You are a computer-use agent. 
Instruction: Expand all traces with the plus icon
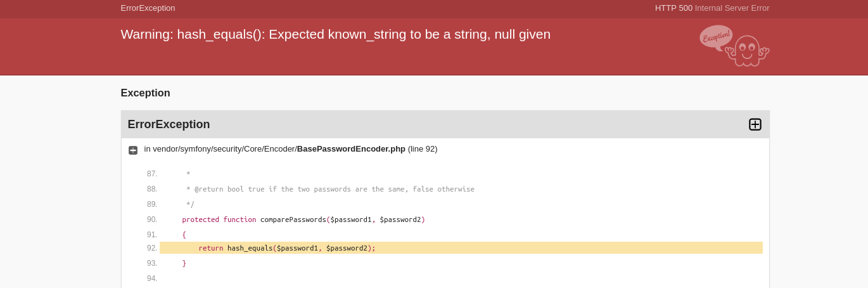[x=755, y=124]
